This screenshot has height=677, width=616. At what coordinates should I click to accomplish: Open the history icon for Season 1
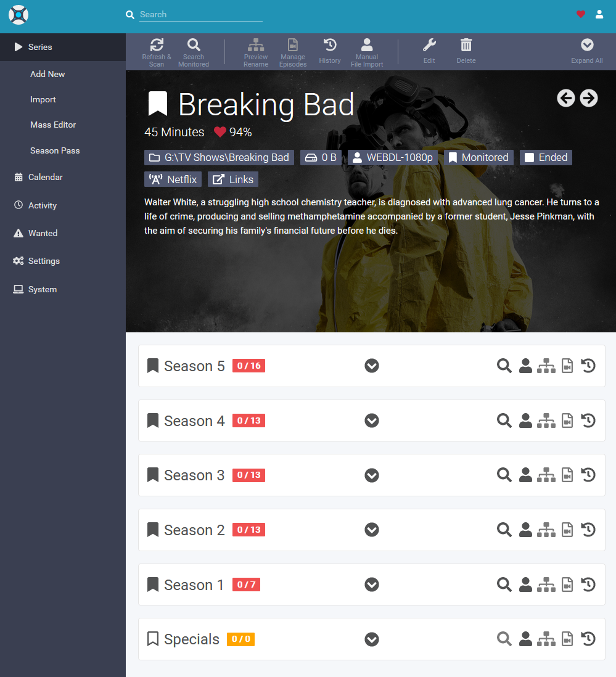click(x=588, y=584)
